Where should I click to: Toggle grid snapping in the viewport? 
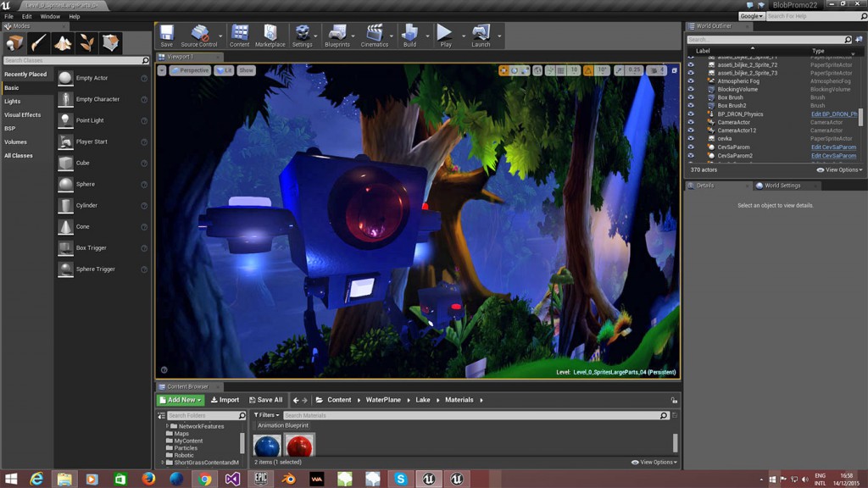[561, 70]
